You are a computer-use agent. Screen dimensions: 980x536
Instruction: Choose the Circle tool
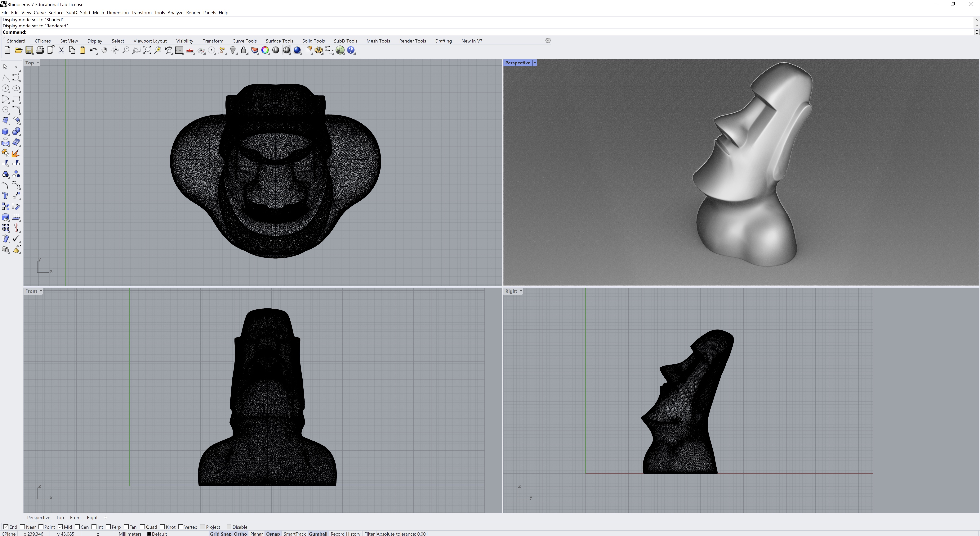pyautogui.click(x=5, y=88)
